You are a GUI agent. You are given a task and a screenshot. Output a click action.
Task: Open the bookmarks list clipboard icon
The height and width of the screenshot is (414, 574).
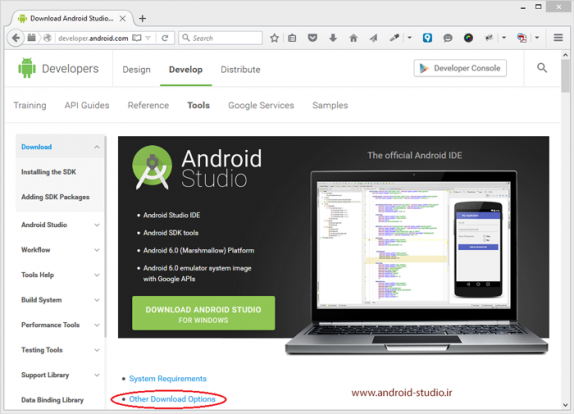point(292,38)
